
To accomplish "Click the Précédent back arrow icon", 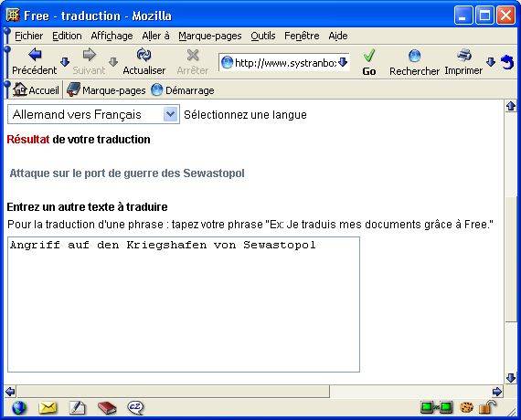I will [35, 55].
